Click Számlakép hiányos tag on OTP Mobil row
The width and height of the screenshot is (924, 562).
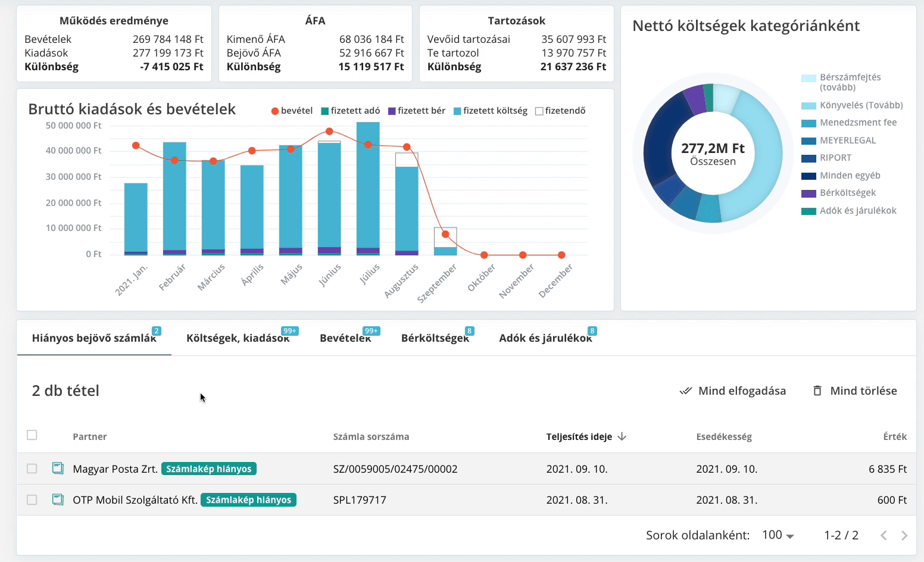coord(248,499)
